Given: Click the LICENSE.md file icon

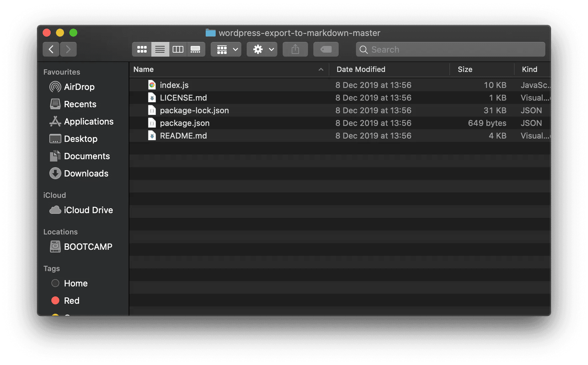Looking at the screenshot, I should (x=152, y=98).
